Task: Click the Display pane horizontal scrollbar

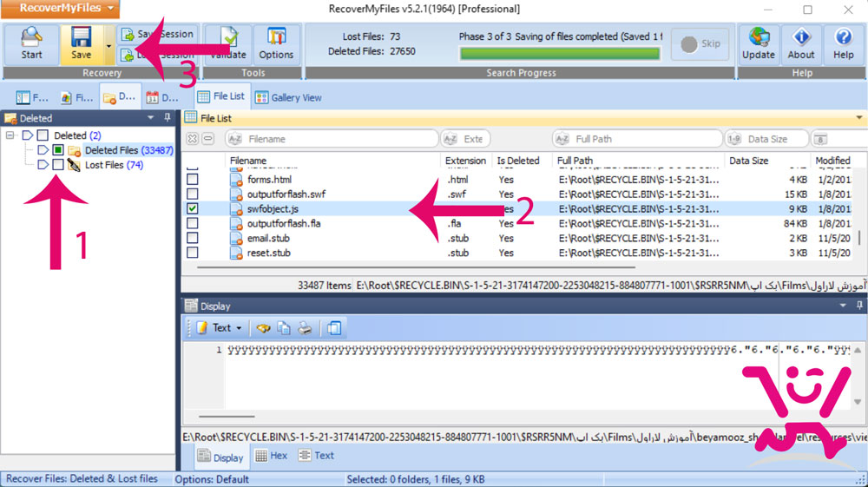Action: [227, 416]
